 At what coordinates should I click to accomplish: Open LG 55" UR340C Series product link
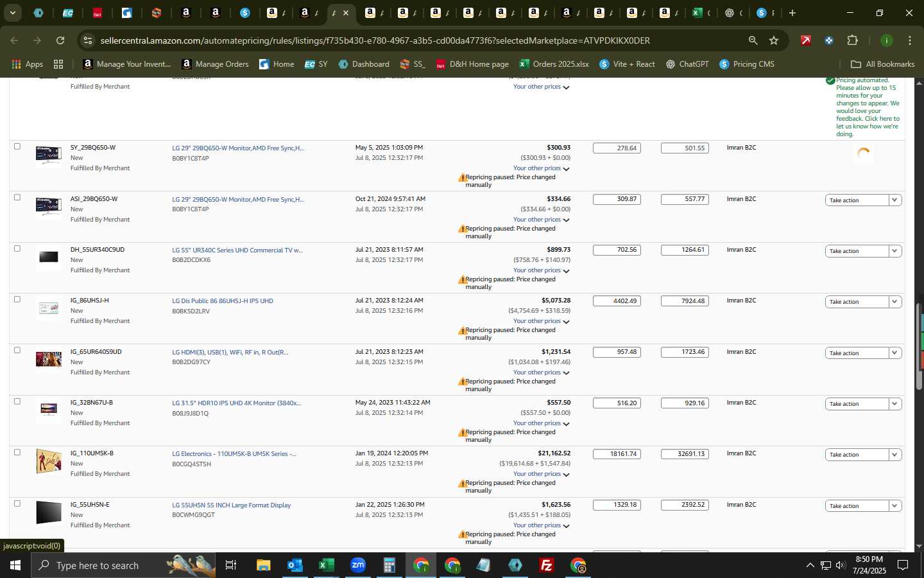tap(237, 250)
